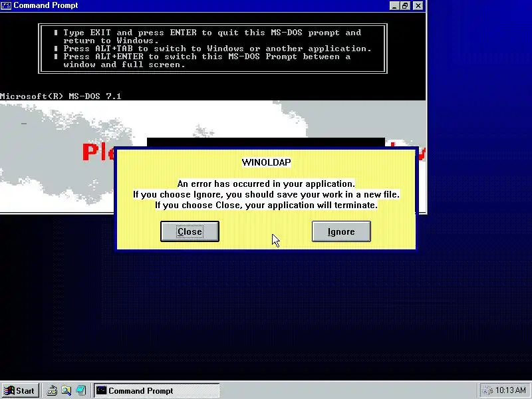532x399 pixels.
Task: Click the Close button in WINOLDAP dialog
Action: point(190,231)
